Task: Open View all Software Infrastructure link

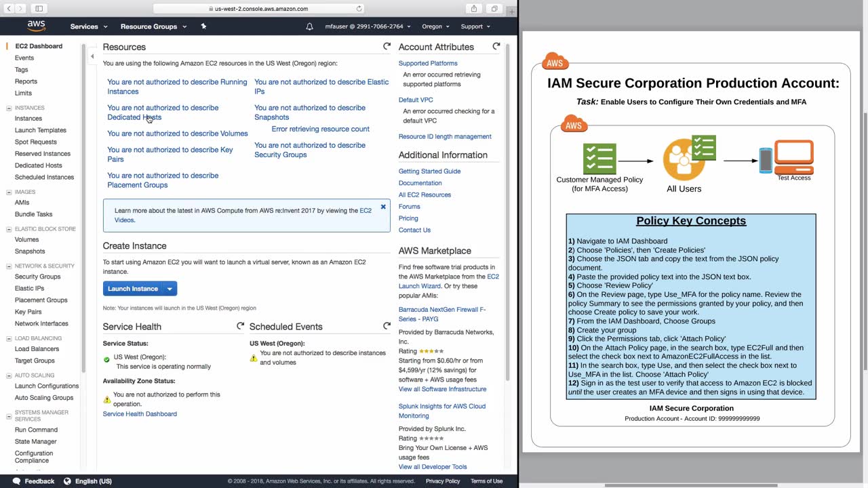Action: (442, 389)
